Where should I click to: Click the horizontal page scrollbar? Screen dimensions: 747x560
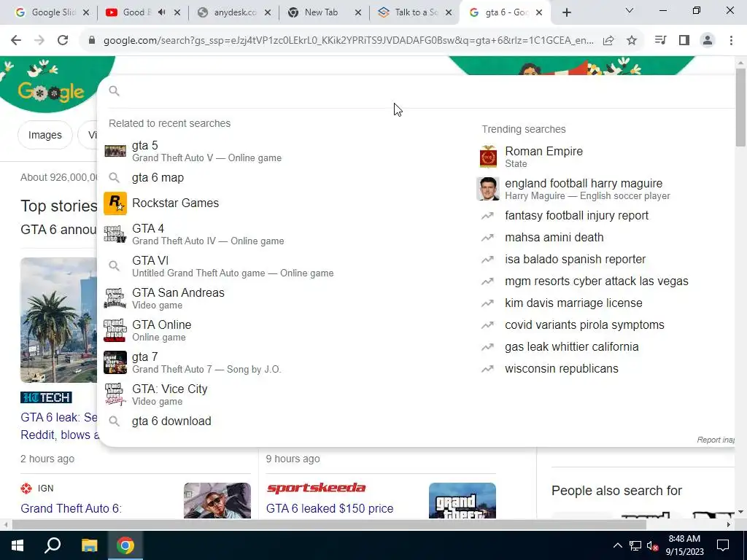(x=329, y=524)
